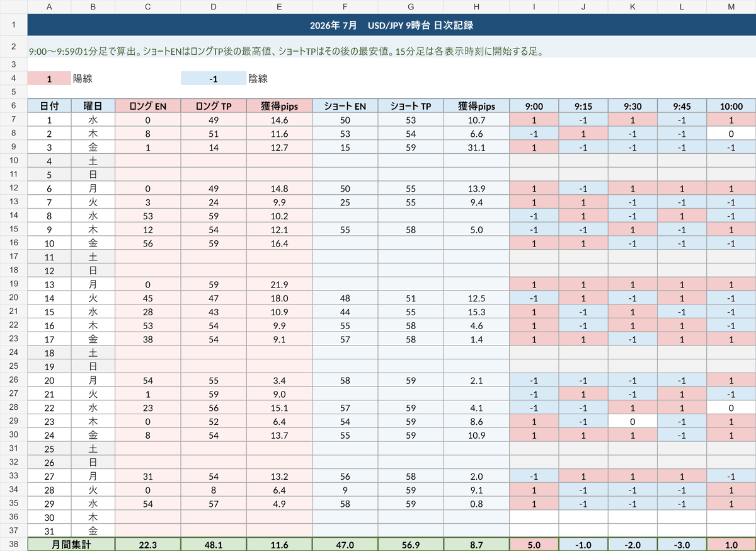Click the ショート EN cell '9' for date 28

345,489
